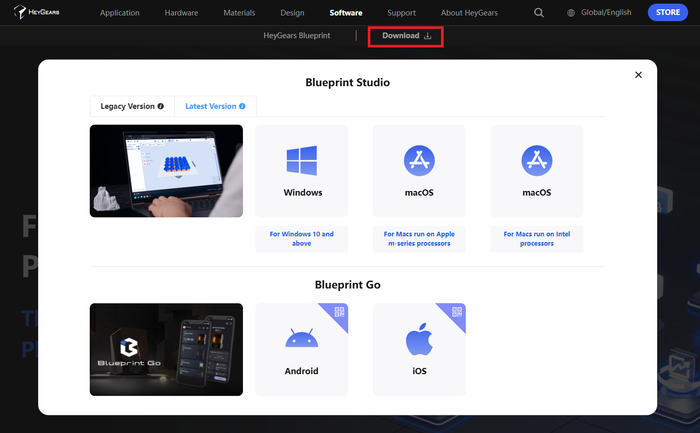Switch to Latest Version tab

click(215, 106)
